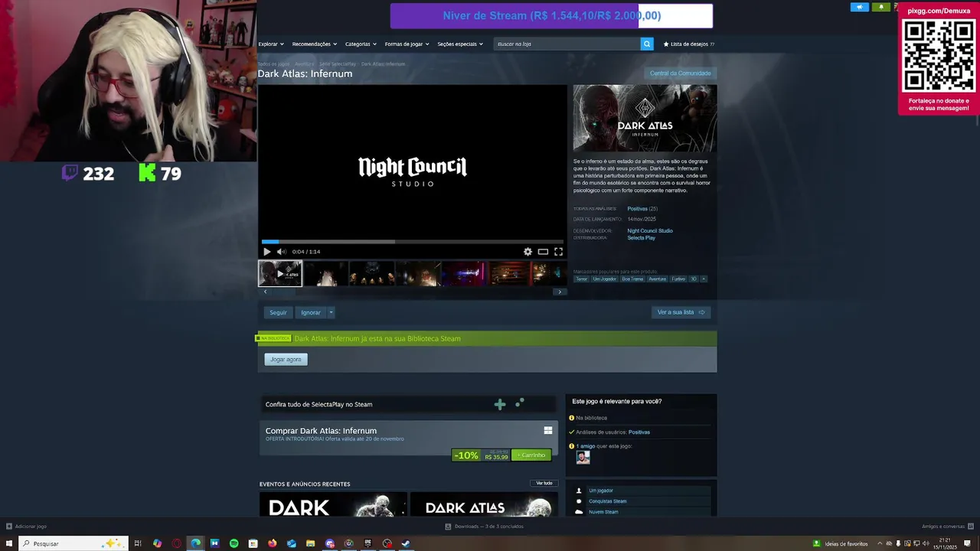Click the Dark Atlas: Infernum breadcrumb link
This screenshot has width=980, height=551.
pos(383,64)
